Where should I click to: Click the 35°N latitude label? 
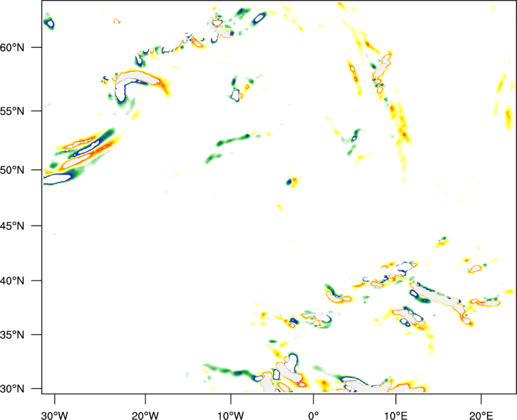tap(12, 335)
